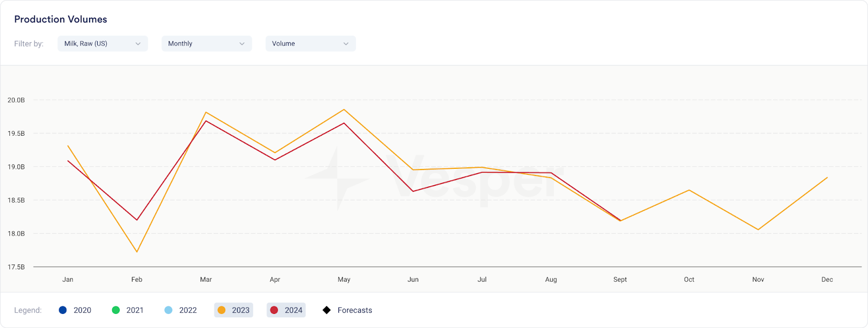Enable the 2020 series label
Screen dimensions: 868x328
pyautogui.click(x=82, y=310)
